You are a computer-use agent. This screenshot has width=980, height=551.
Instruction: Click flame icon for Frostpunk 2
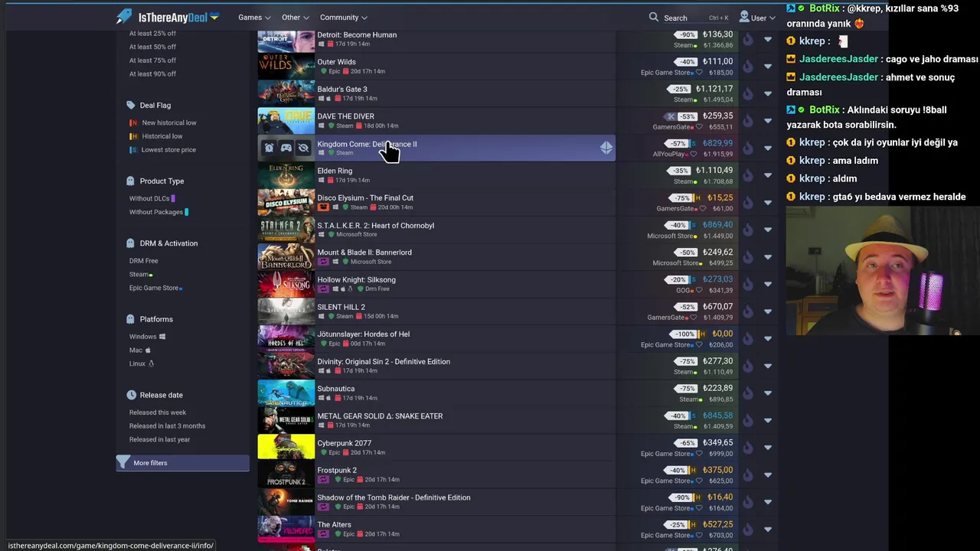[747, 475]
